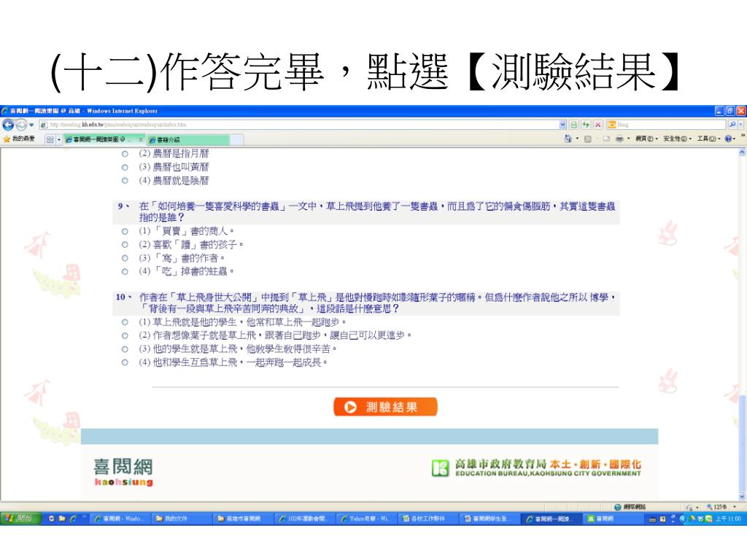Click the orange 測驗結果 button

coord(385,407)
